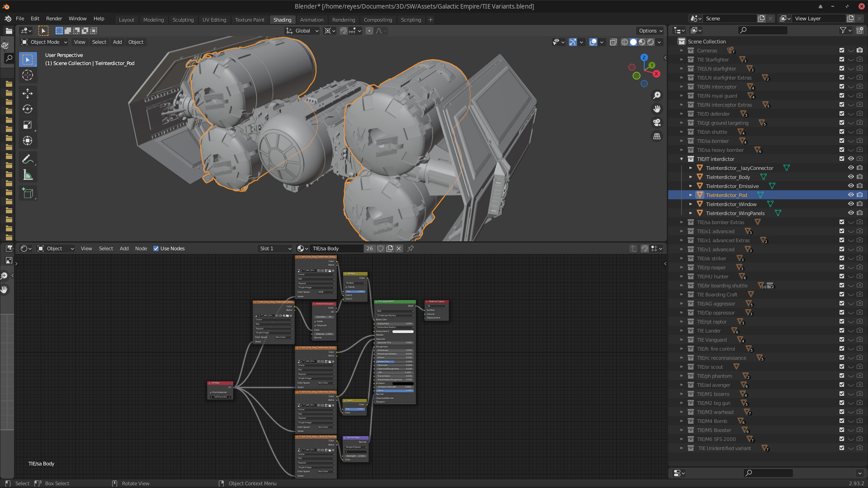Pick the Rotate tool
The width and height of the screenshot is (868, 488).
click(x=28, y=109)
